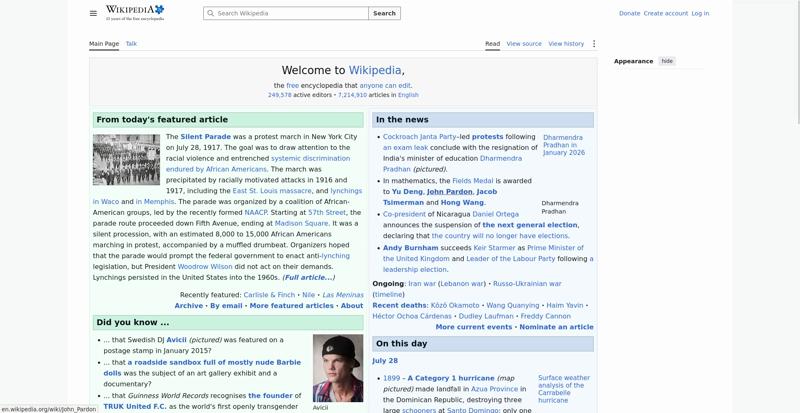The height and width of the screenshot is (413, 800).
Task: Go to Create account
Action: click(665, 13)
